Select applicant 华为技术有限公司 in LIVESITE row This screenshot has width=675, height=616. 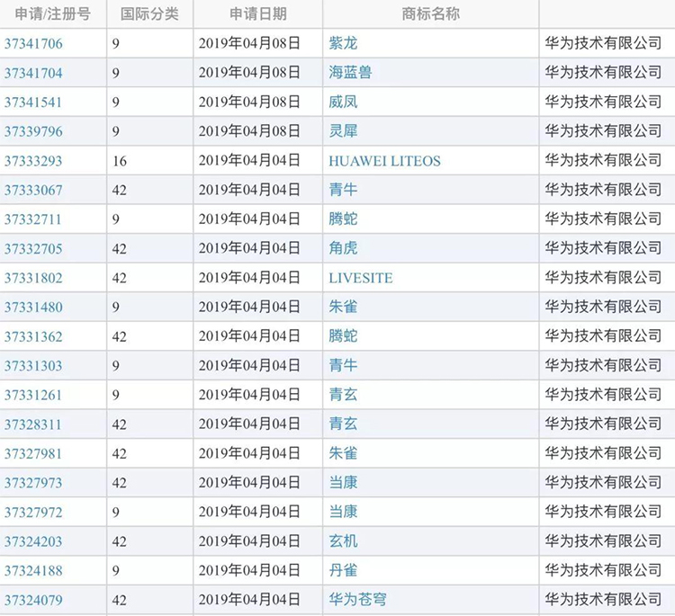tap(603, 278)
